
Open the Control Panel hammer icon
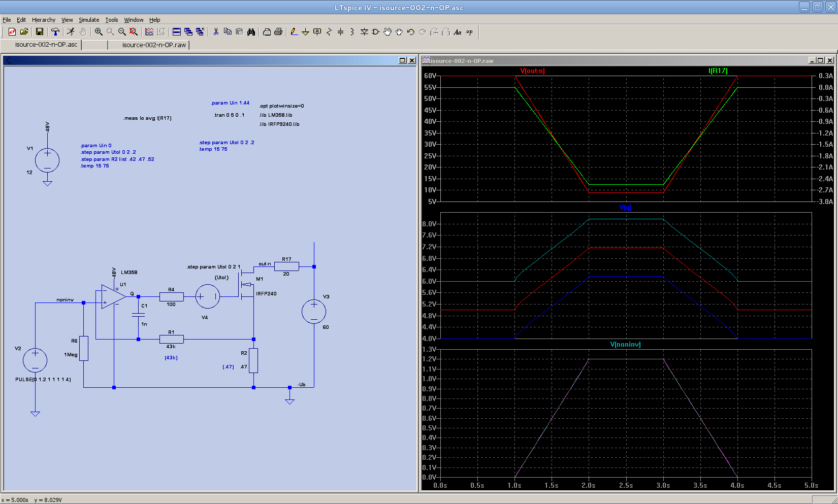pos(55,31)
